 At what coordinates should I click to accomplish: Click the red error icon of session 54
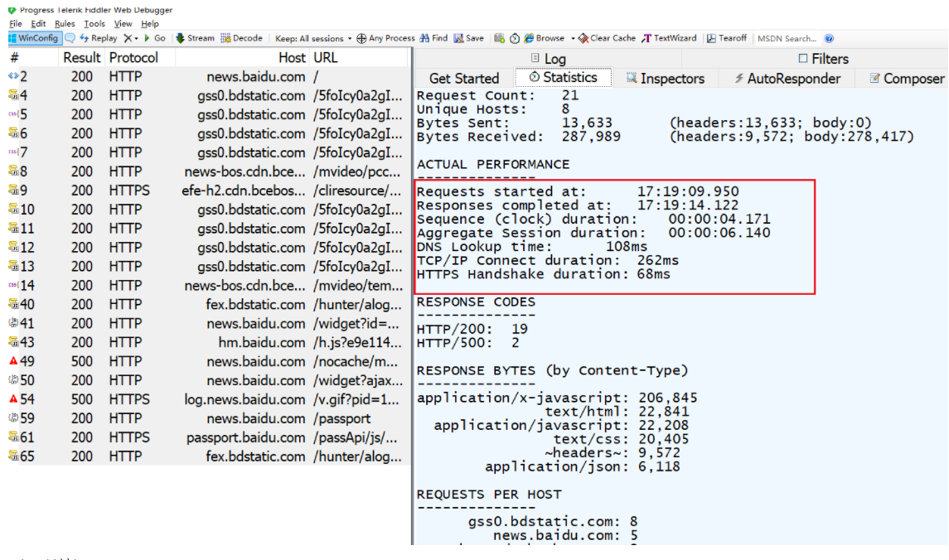13,399
